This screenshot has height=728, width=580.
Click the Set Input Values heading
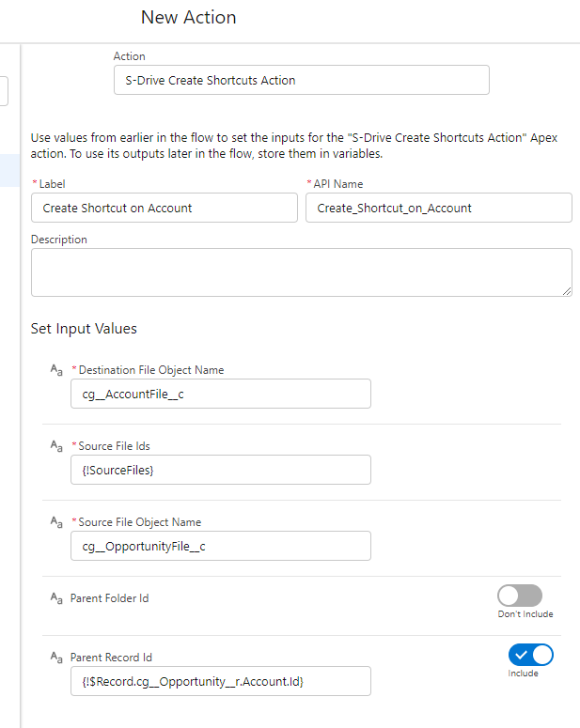pos(84,329)
